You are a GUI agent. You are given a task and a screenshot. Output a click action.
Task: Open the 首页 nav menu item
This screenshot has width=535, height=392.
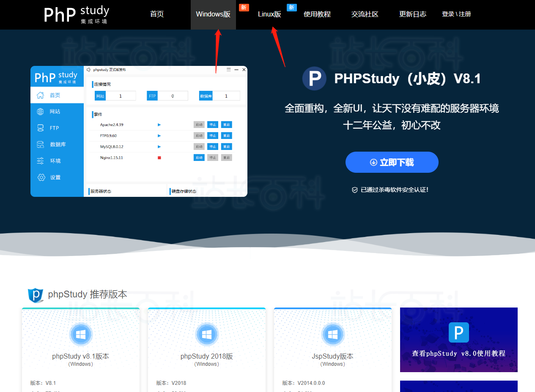[x=157, y=14]
